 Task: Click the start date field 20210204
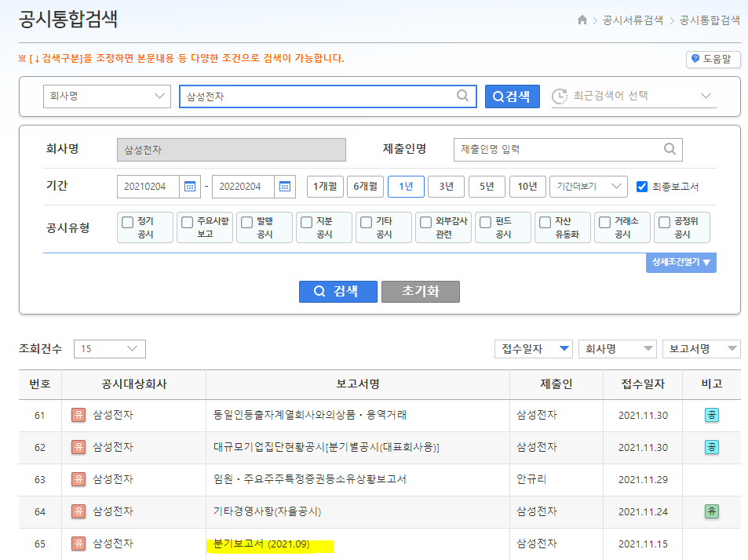coord(148,187)
